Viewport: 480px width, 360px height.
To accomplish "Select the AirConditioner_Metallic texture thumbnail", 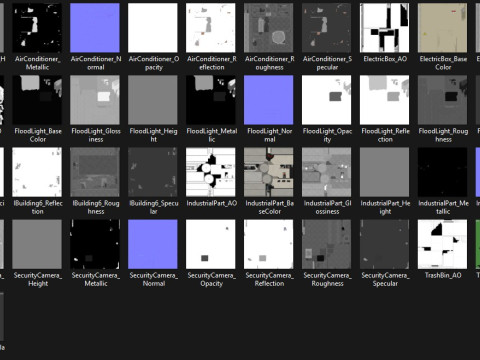I will 37,28.
